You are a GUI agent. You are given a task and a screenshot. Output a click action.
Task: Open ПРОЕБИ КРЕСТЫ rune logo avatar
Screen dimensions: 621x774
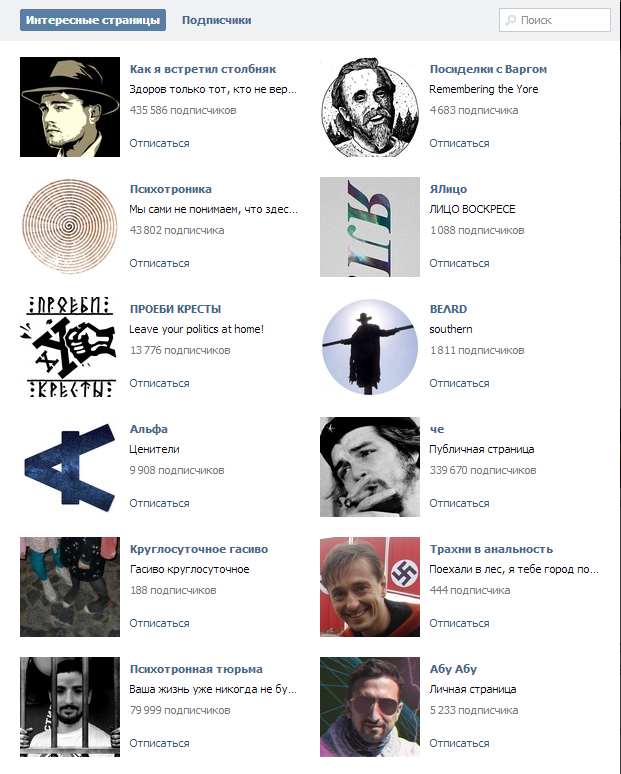pos(70,347)
